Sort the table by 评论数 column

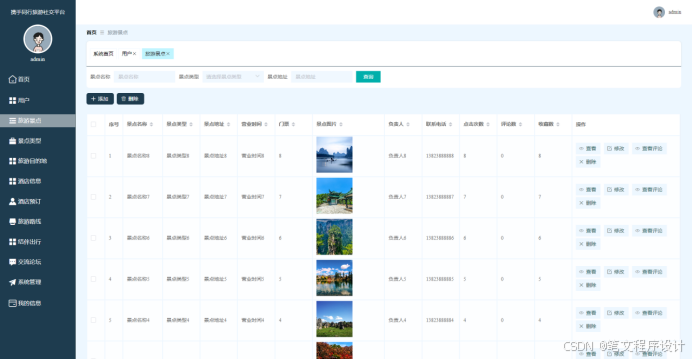tap(520, 125)
